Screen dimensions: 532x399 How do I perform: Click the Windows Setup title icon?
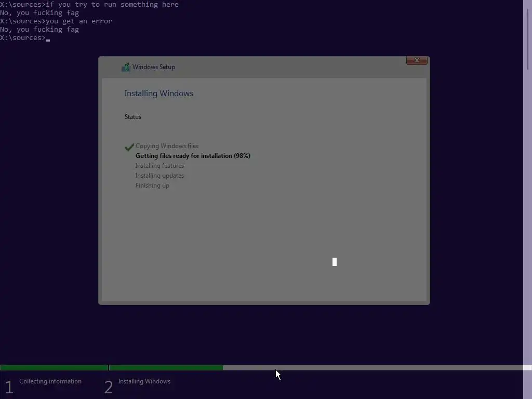tap(126, 68)
